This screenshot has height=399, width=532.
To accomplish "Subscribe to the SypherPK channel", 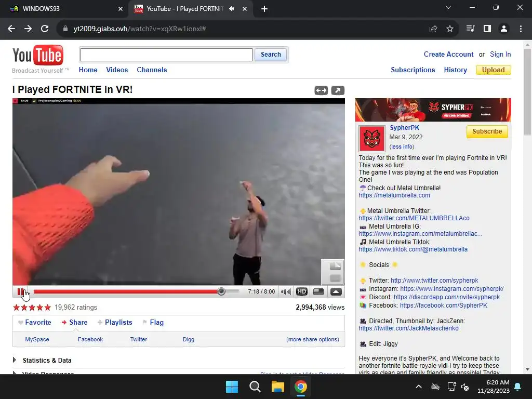I will 487,131.
